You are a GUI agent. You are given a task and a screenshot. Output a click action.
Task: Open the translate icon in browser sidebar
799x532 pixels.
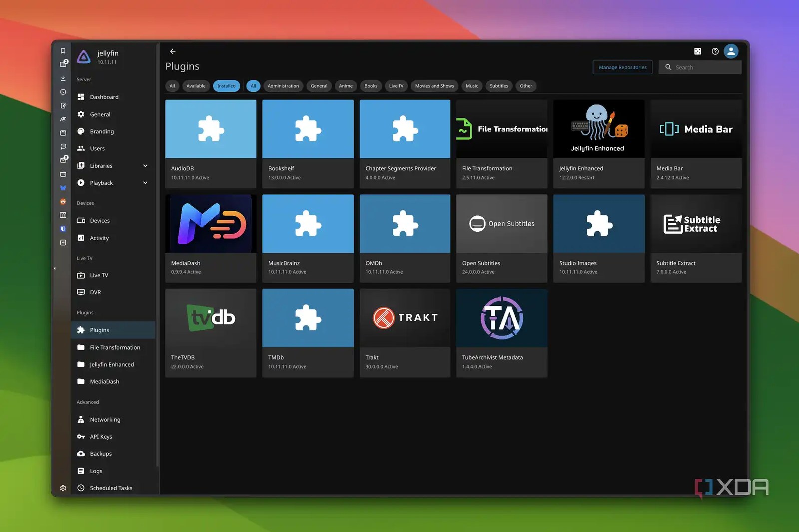click(63, 119)
